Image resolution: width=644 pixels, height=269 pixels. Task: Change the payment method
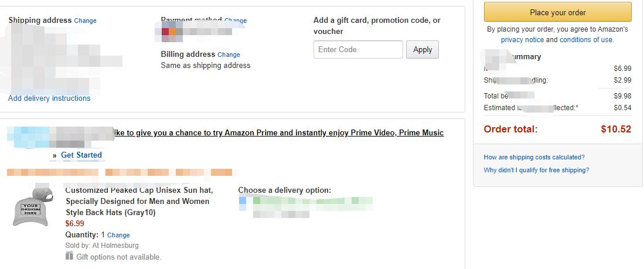click(236, 21)
